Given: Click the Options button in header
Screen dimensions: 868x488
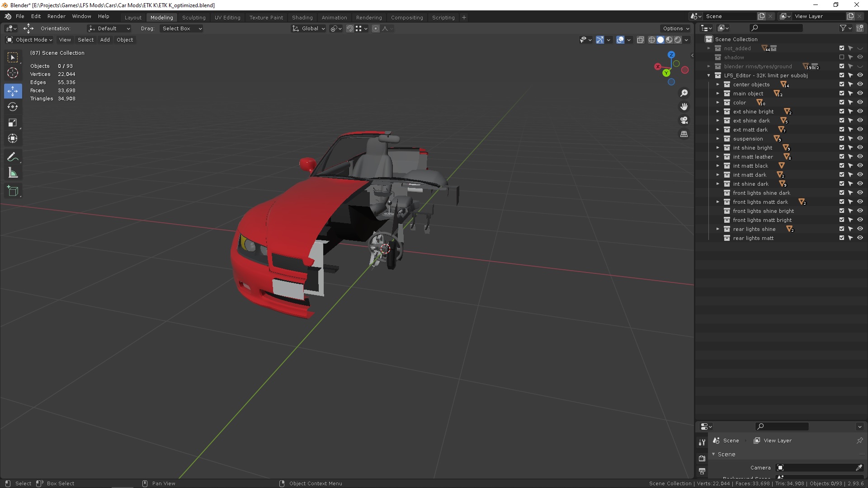Looking at the screenshot, I should [x=675, y=28].
